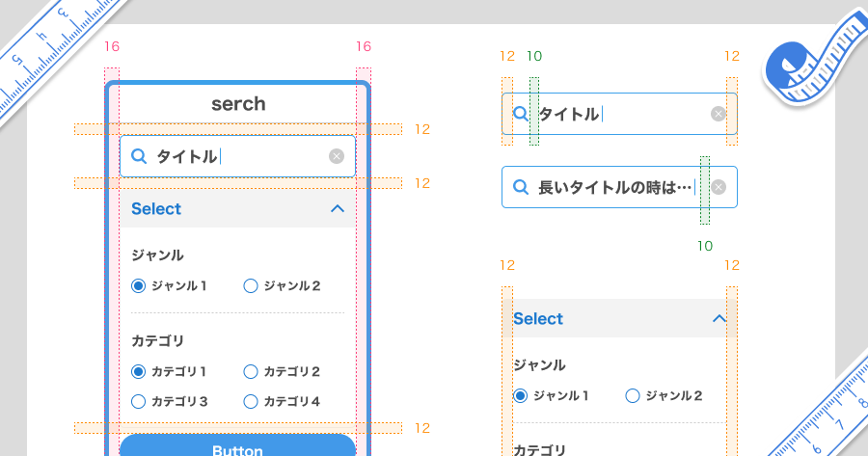Click search icon in 長いタイトルの時は field
Image resolution: width=868 pixels, height=456 pixels.
click(521, 187)
